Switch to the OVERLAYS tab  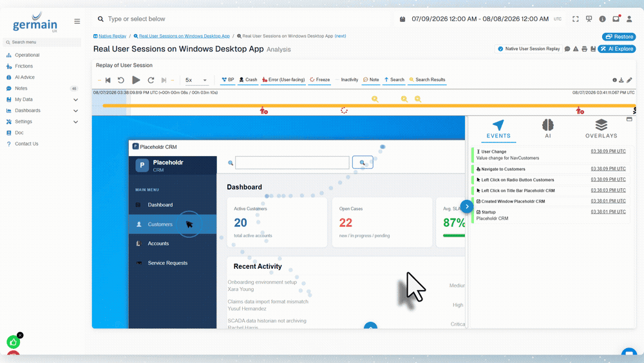(601, 129)
